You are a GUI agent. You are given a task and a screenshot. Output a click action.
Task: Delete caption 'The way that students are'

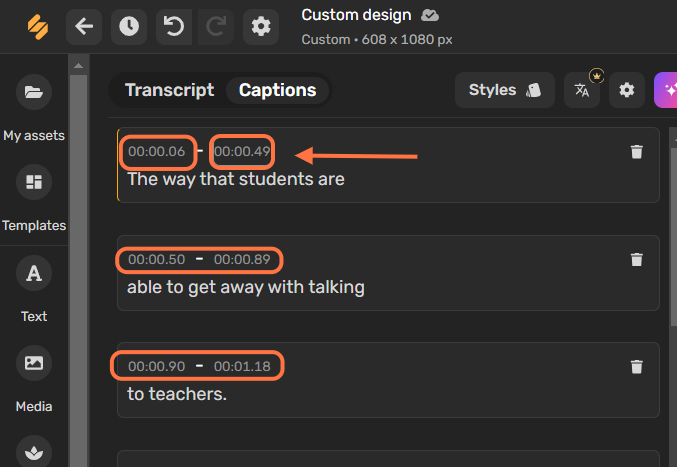tap(636, 152)
